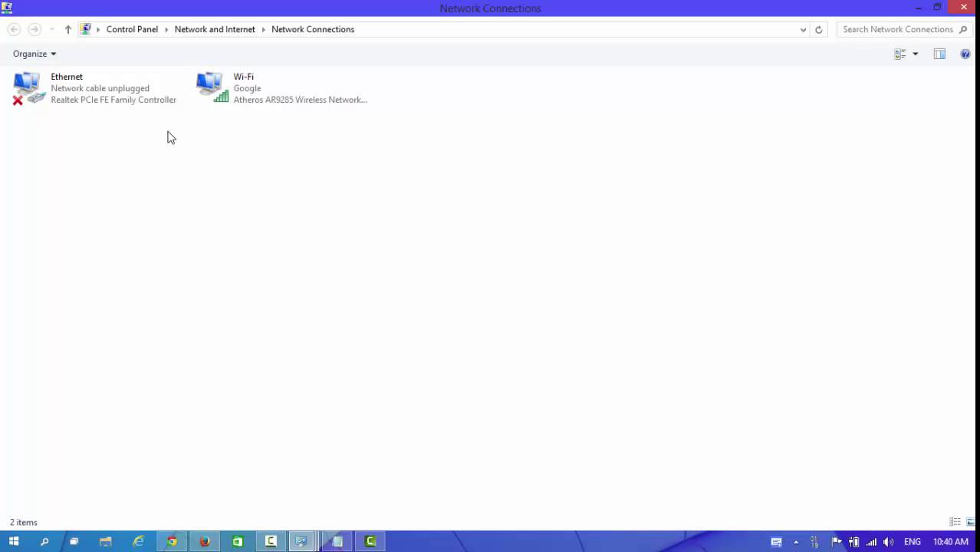Open the address bar history dropdown
The image size is (980, 552).
(x=803, y=30)
